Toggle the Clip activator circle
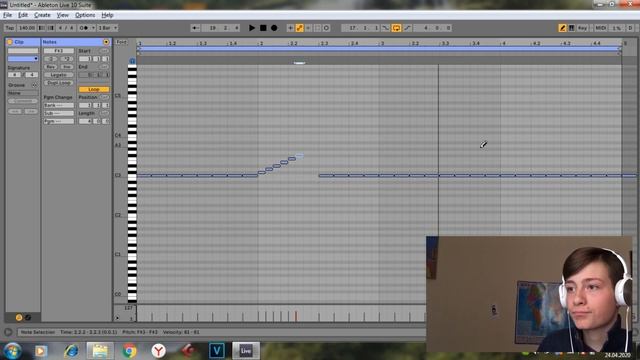The width and height of the screenshot is (640, 360). tap(10, 42)
